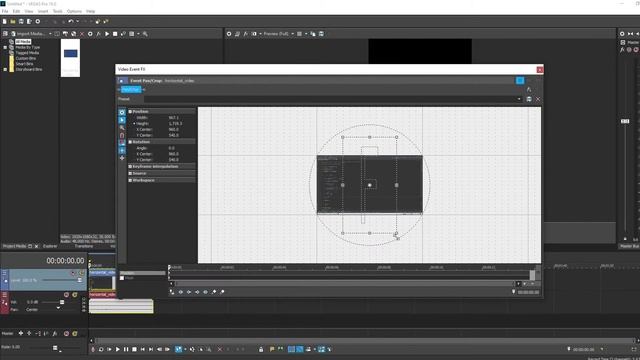The image size is (640, 360).
Task: Click the Project Media search magnifier icon
Action: [145, 34]
